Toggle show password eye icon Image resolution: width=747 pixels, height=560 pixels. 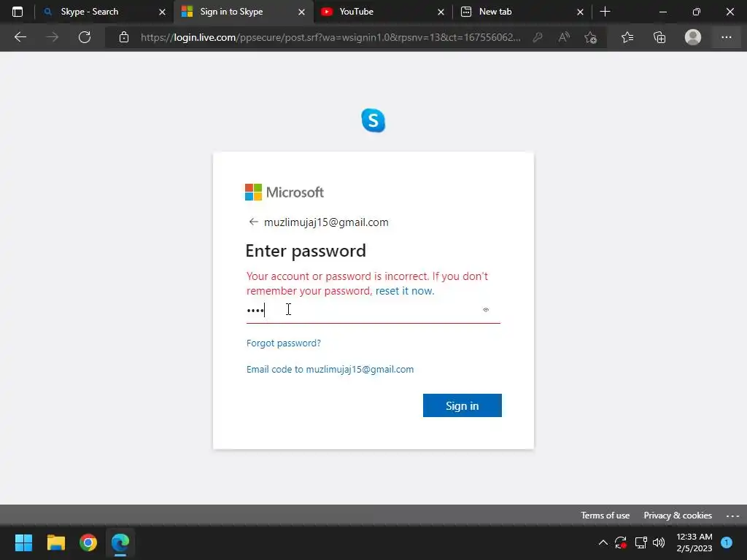pyautogui.click(x=486, y=310)
